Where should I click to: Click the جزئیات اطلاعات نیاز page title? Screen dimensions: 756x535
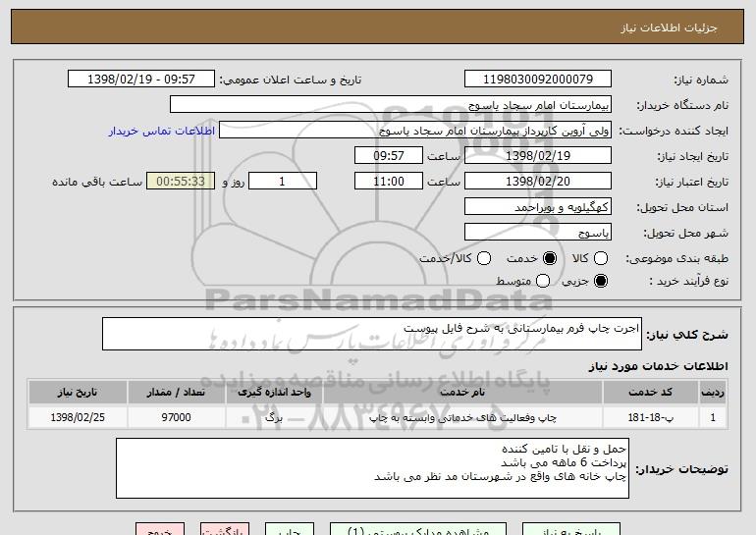pos(669,27)
